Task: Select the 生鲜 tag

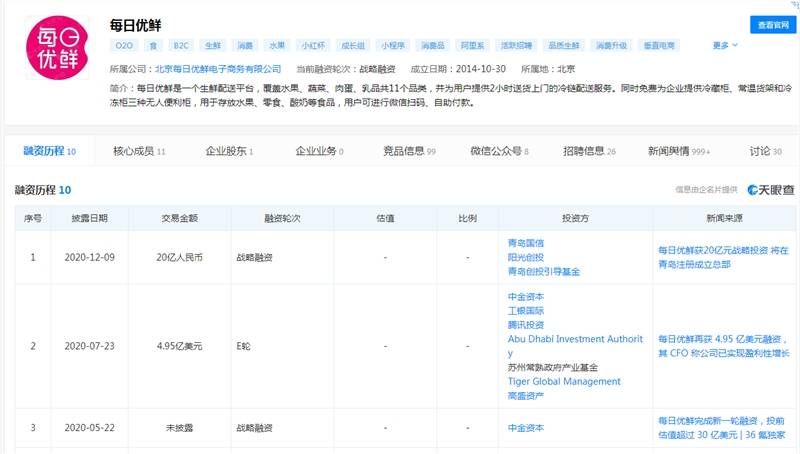Action: click(213, 45)
